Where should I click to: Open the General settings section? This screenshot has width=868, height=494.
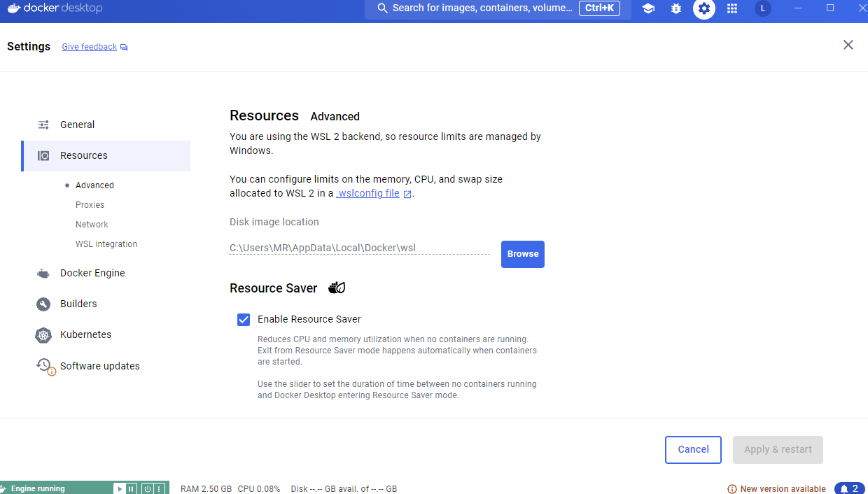point(106,125)
